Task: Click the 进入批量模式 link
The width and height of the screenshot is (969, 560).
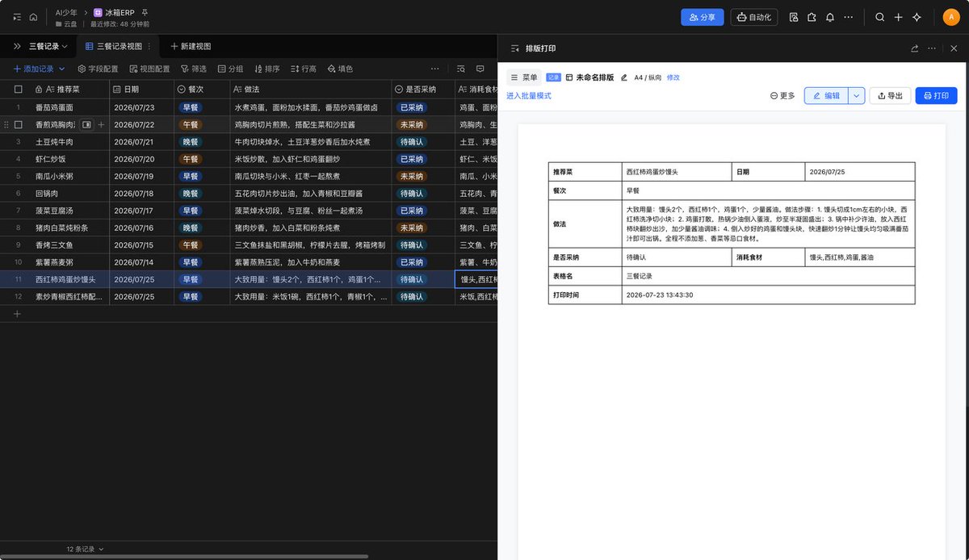Action: pos(529,95)
